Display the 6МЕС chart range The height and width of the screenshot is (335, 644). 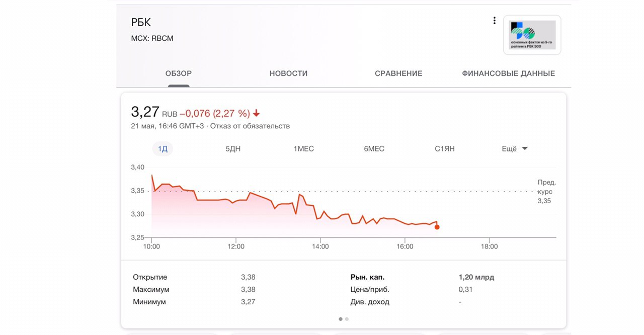tap(374, 149)
